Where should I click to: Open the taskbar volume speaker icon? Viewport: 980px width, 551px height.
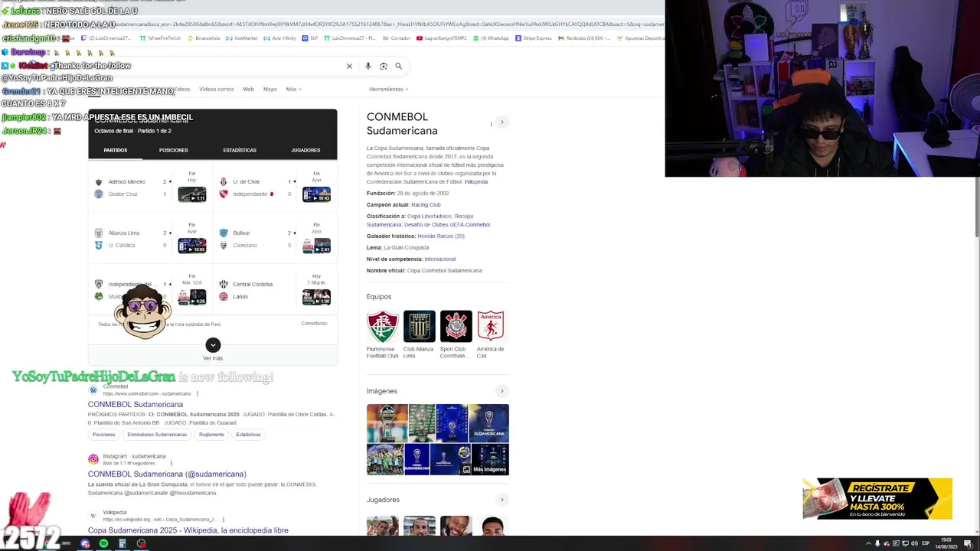[914, 543]
